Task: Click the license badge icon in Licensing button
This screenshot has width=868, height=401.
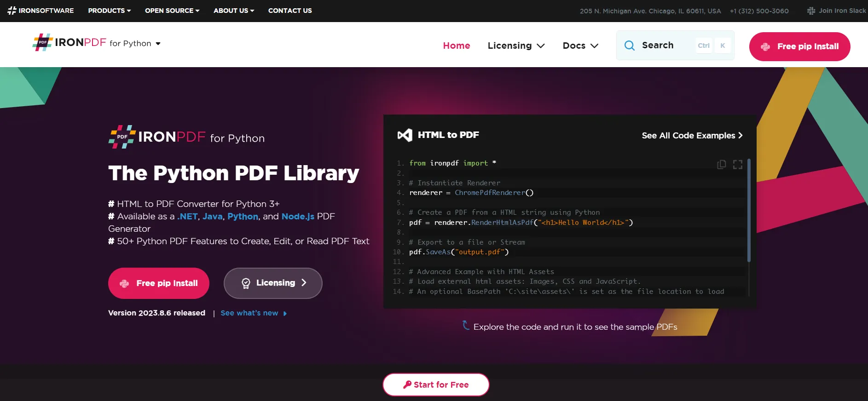Action: tap(246, 283)
